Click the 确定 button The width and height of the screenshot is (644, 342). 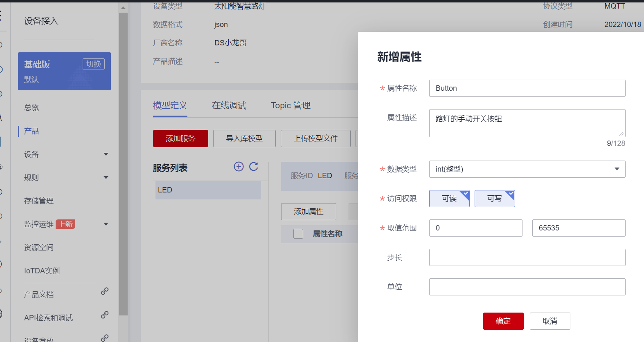pyautogui.click(x=503, y=321)
